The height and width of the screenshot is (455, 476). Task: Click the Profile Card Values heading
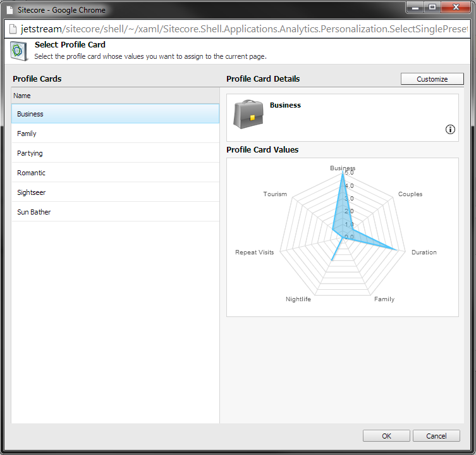[x=262, y=149]
